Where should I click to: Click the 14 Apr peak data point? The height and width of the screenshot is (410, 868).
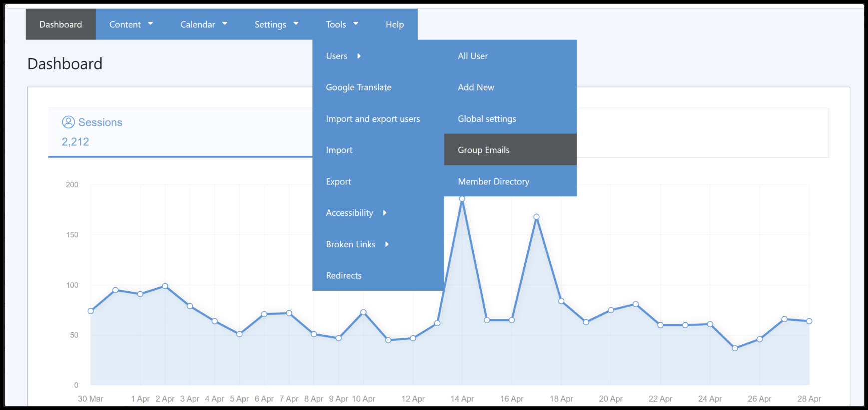[462, 199]
